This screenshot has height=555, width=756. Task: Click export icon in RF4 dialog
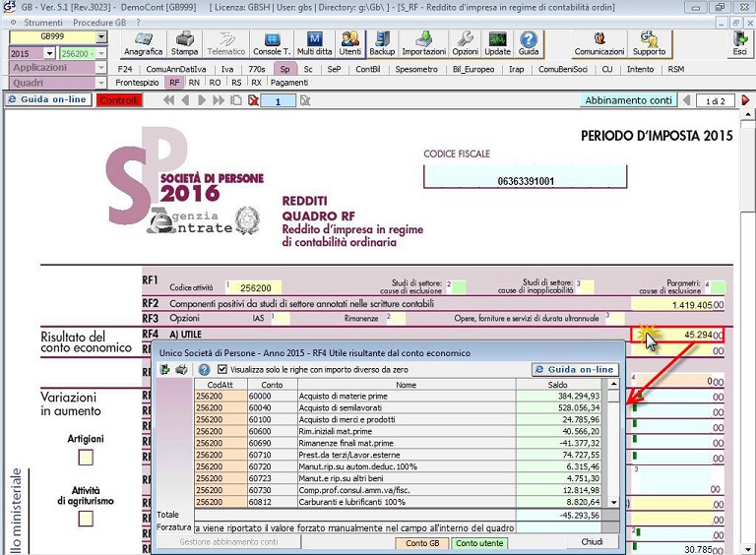[x=165, y=370]
